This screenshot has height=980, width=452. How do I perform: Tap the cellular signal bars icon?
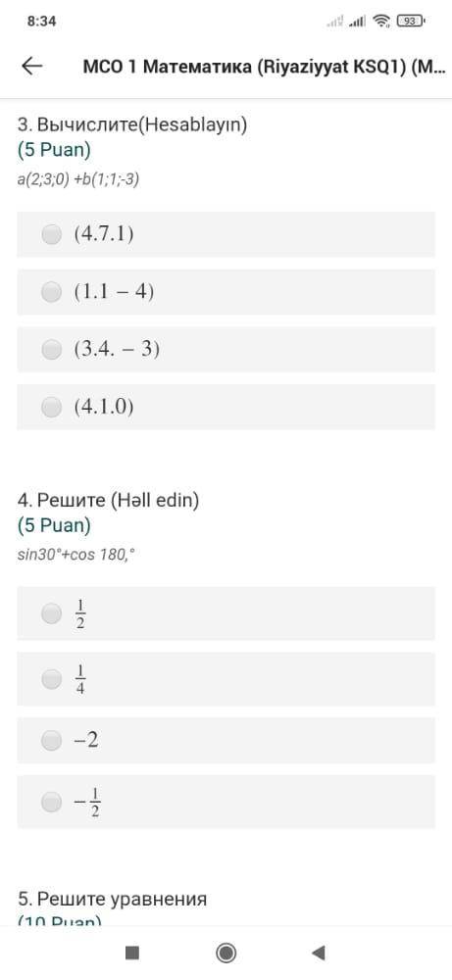[x=357, y=22]
